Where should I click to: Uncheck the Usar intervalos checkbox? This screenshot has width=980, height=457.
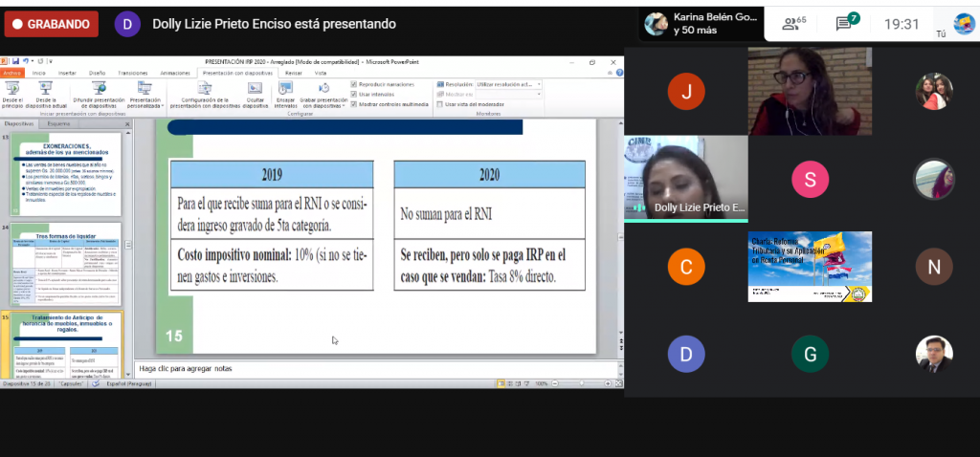354,94
